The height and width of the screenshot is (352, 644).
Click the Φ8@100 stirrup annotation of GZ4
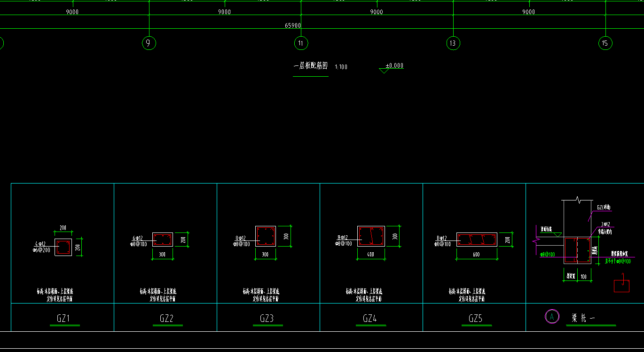pos(343,244)
